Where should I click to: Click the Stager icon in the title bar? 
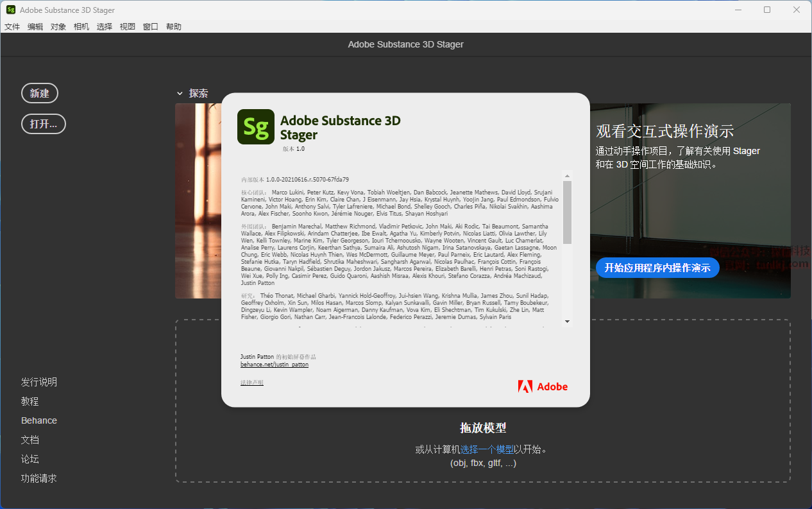pyautogui.click(x=11, y=10)
